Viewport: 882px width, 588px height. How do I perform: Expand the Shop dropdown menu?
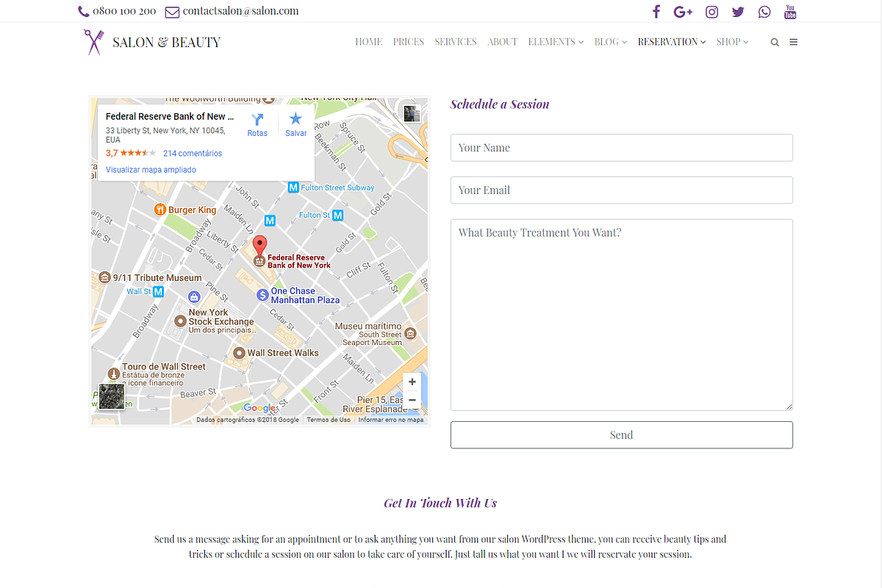point(733,42)
